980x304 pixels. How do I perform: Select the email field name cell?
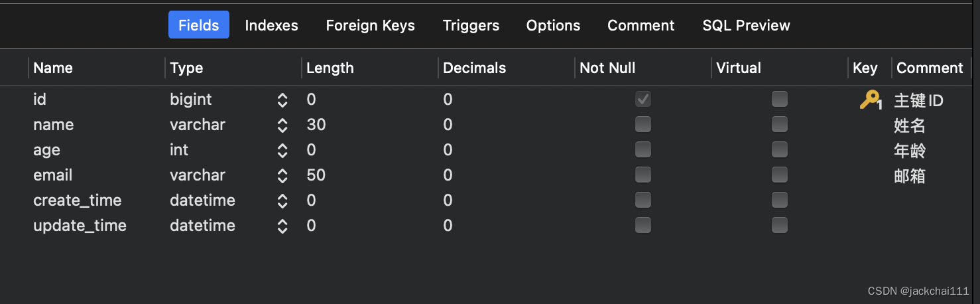click(53, 175)
